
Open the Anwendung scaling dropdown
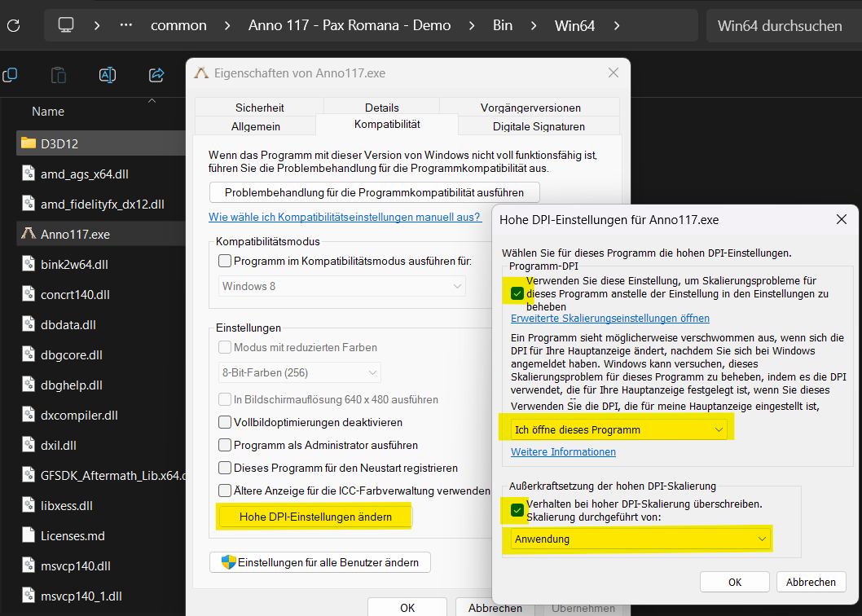coord(640,539)
